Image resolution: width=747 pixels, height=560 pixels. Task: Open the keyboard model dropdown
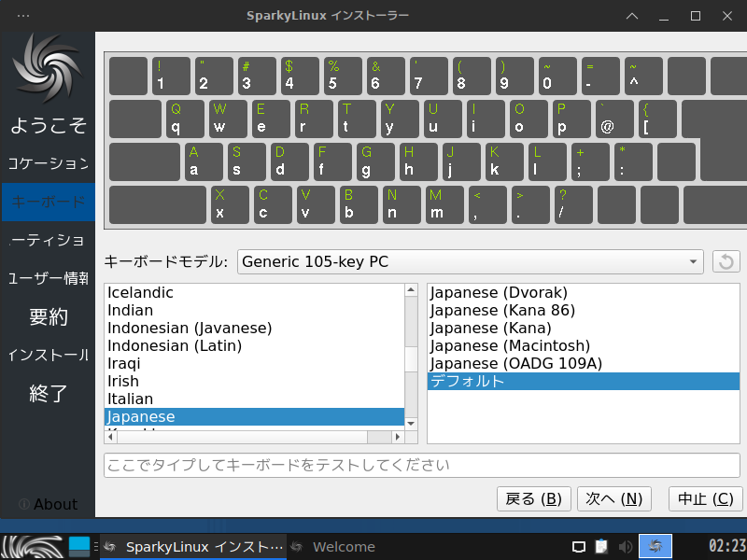(x=471, y=261)
